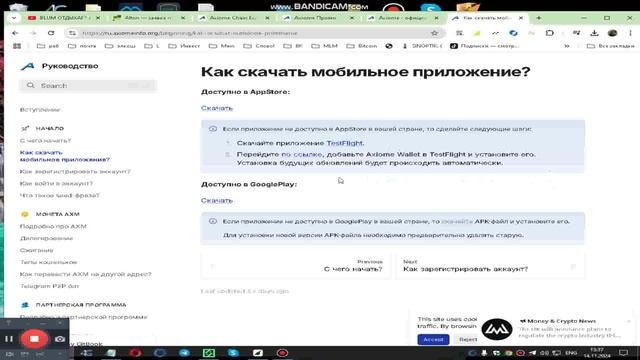640x360 pixels.
Task: Show hidden bookmarks with the double chevron
Action: coord(567,46)
